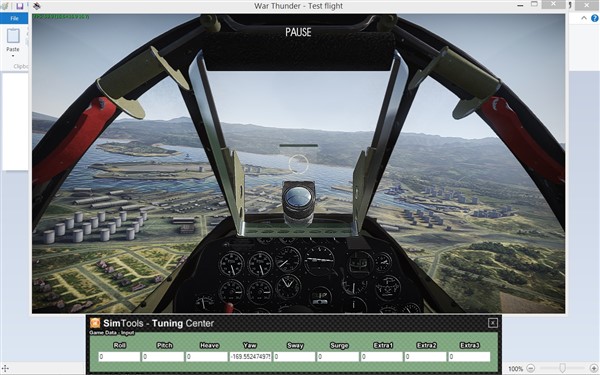This screenshot has width=600, height=375.
Task: Expand the Paste dropdown arrow
Action: (13, 56)
